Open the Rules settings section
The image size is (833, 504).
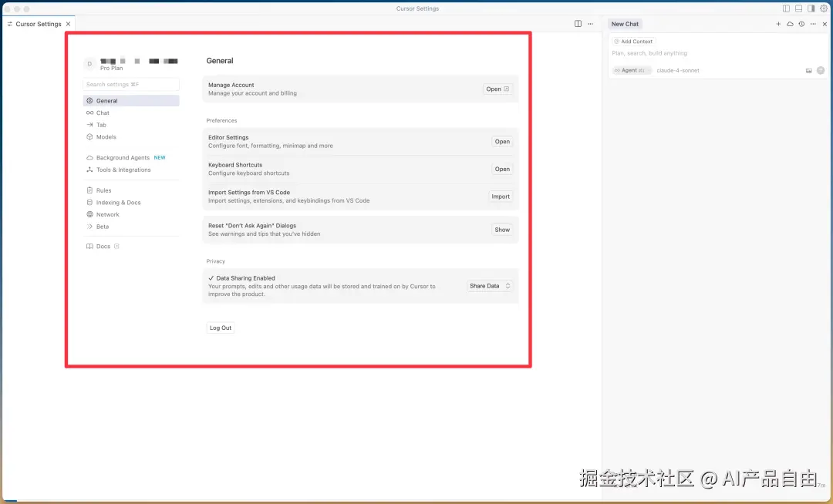131,190
